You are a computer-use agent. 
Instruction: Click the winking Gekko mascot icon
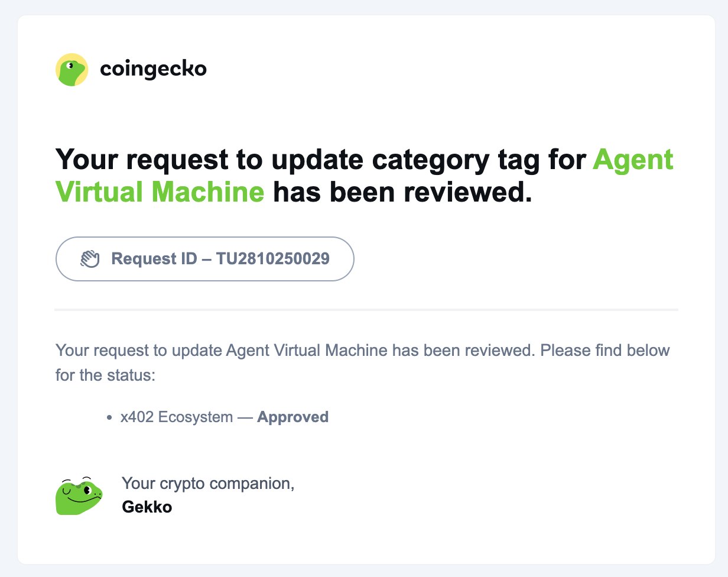tap(79, 495)
